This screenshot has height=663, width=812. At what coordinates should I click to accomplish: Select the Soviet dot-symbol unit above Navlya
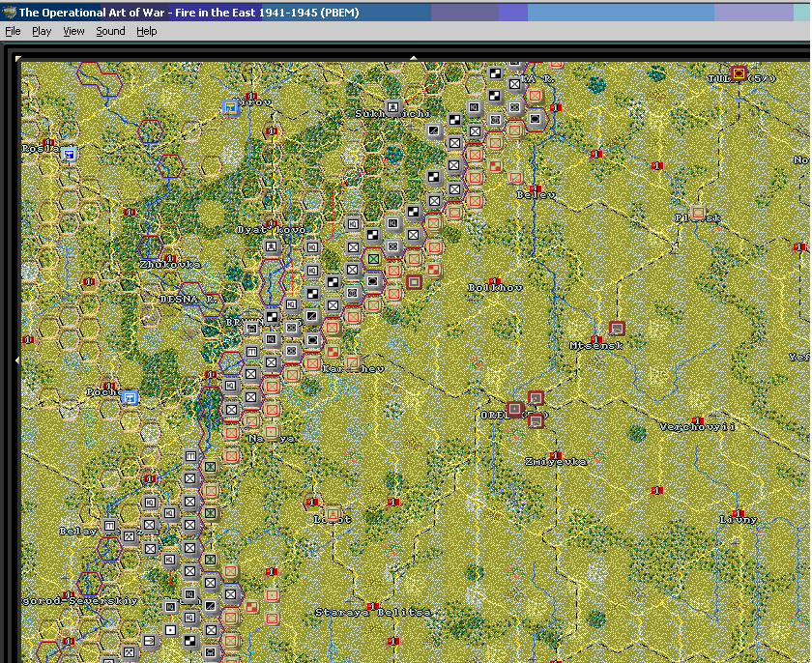tap(271, 432)
